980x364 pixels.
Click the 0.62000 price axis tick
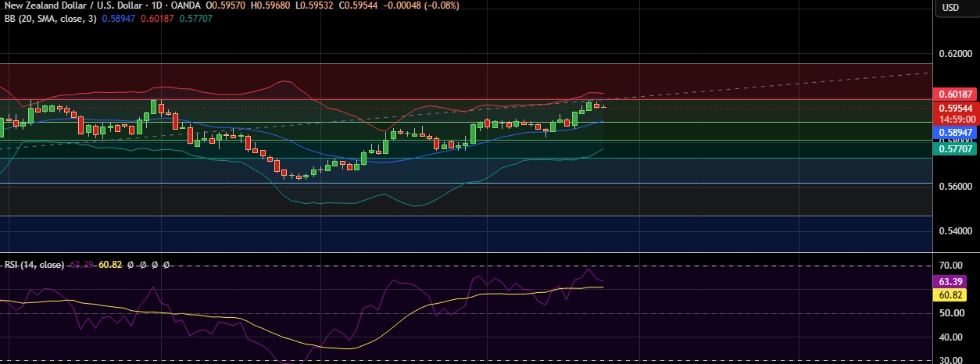pyautogui.click(x=955, y=54)
